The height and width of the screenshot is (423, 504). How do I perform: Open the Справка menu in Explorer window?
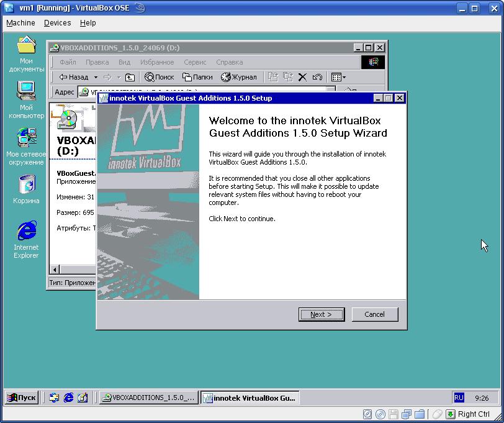pyautogui.click(x=230, y=62)
